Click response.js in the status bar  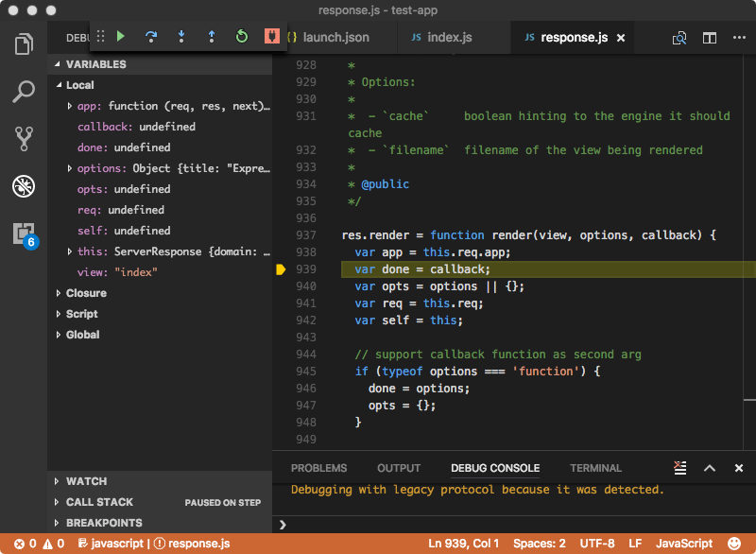192,544
